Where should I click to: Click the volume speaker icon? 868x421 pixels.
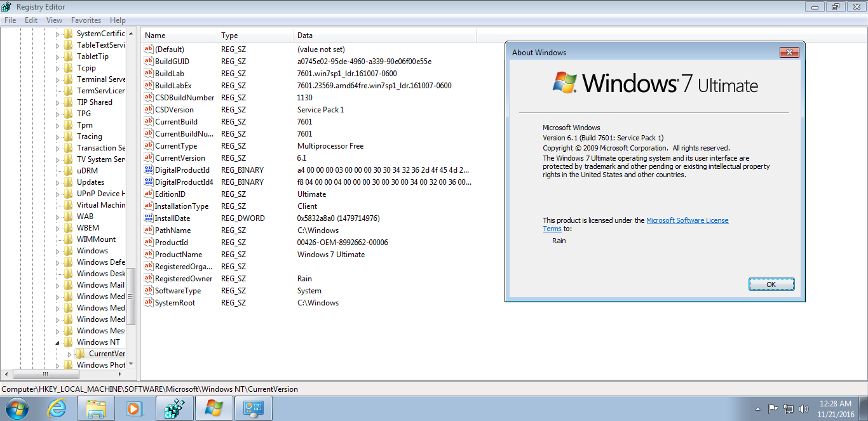pyautogui.click(x=804, y=409)
